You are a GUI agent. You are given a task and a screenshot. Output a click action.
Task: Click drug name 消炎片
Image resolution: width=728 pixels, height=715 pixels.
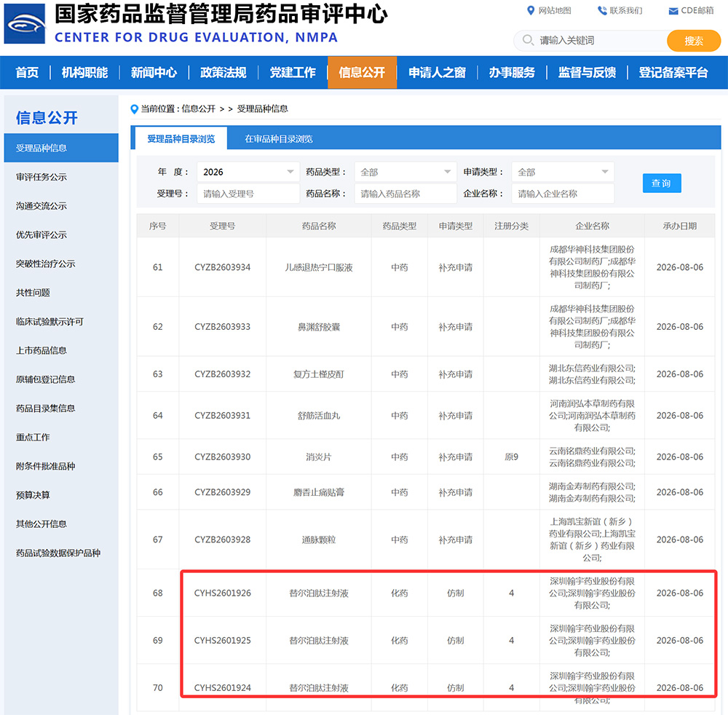tap(319, 457)
